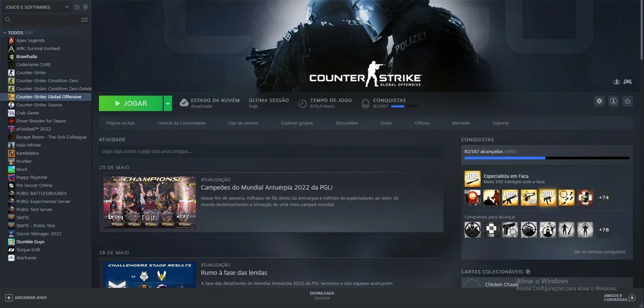Open the Mercado tab

click(461, 123)
